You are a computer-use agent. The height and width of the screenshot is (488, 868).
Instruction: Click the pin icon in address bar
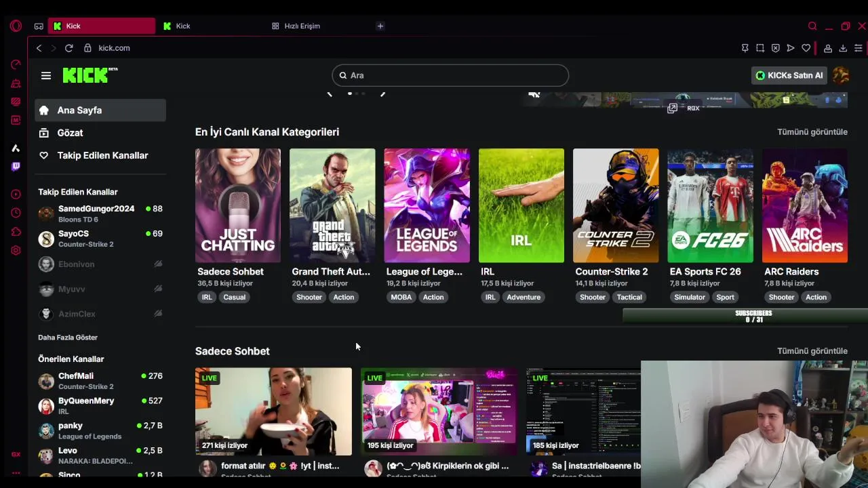(745, 48)
